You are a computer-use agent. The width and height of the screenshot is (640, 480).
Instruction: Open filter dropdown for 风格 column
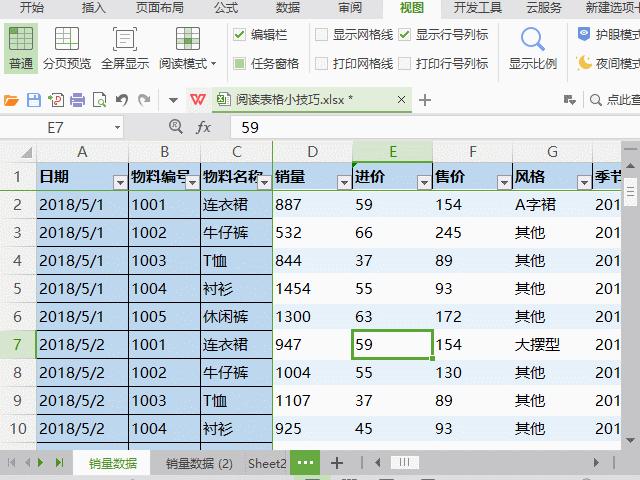584,182
